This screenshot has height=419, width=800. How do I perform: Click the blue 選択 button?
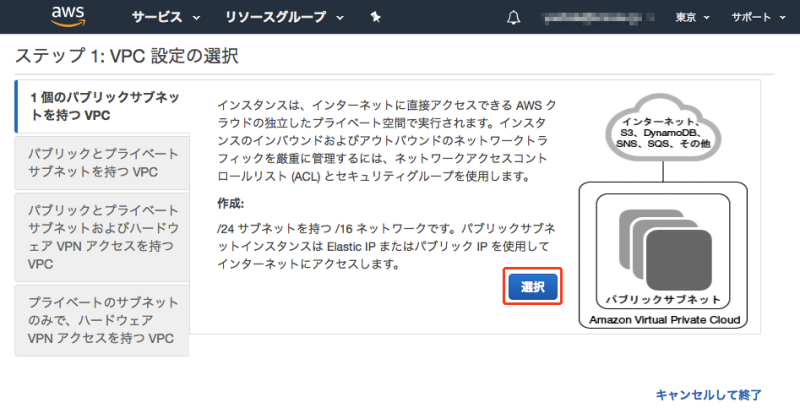point(533,286)
